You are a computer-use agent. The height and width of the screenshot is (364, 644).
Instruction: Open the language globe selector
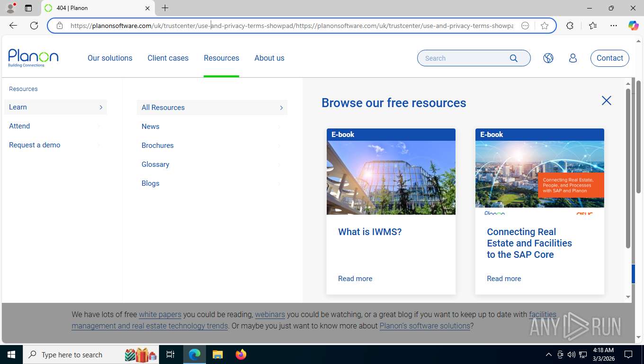click(x=548, y=58)
